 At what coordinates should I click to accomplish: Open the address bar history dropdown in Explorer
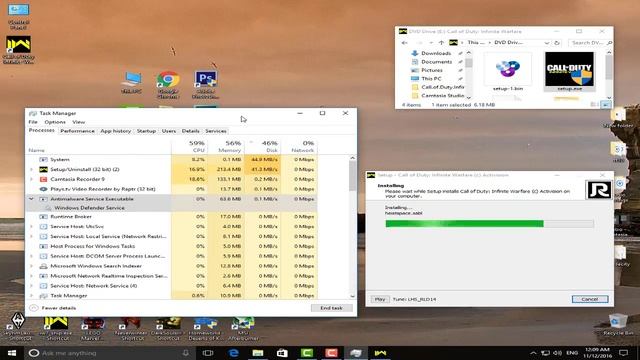[x=547, y=42]
